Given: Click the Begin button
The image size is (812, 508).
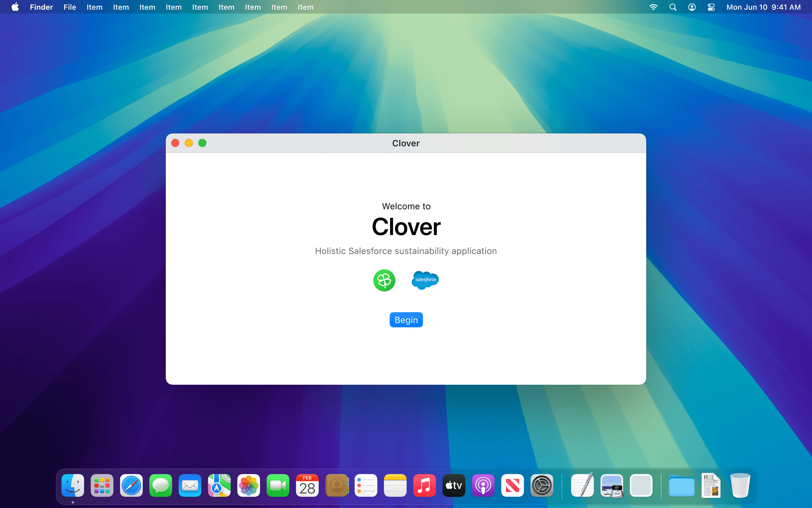Looking at the screenshot, I should [406, 320].
